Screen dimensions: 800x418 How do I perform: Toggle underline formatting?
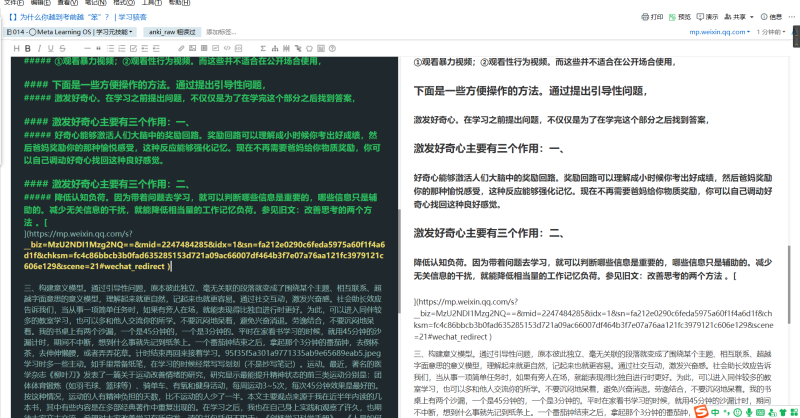51,48
